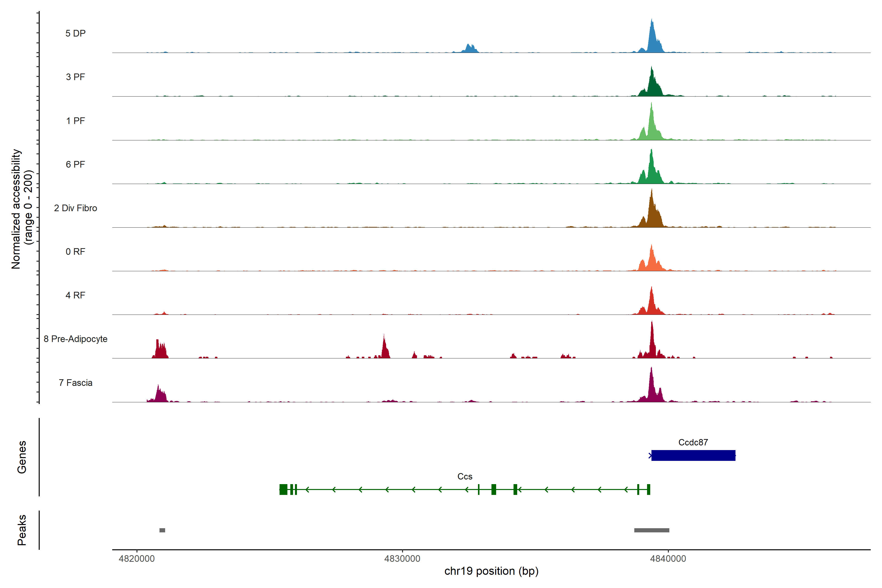The width and height of the screenshot is (882, 588).
Task: Select the 0 RF track label
Action: click(75, 252)
